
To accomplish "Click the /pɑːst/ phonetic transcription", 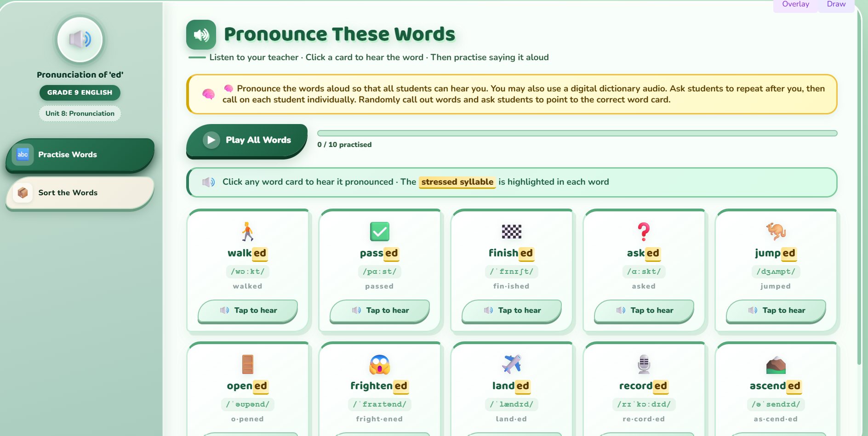I will [380, 272].
